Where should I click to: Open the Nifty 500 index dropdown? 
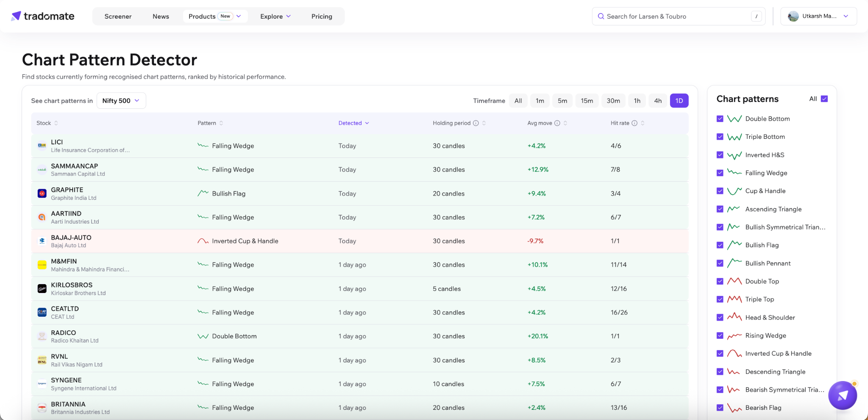click(121, 101)
